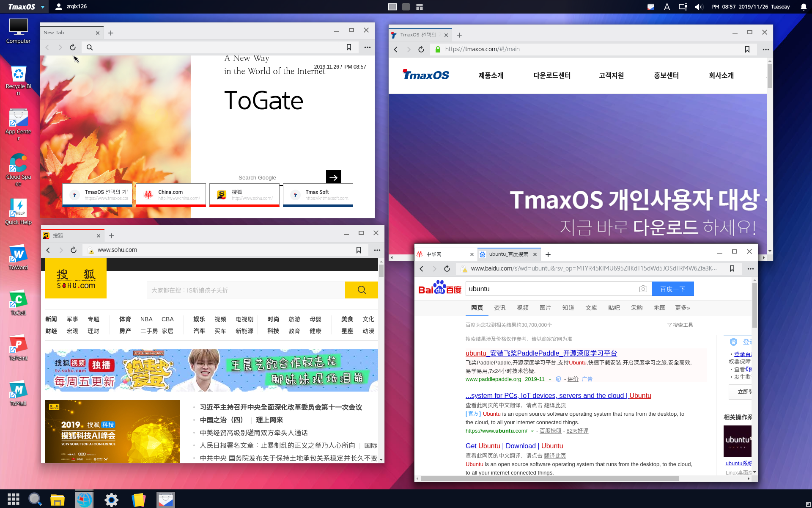Screen dimensions: 812x508
Task: Open the three-dot menu in New Tab window
Action: point(368,47)
